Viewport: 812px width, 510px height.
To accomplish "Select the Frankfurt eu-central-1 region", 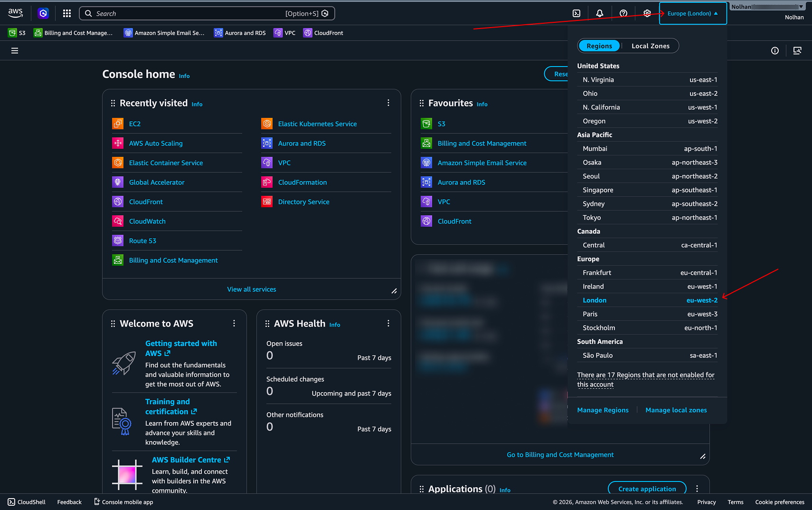I will (x=650, y=272).
